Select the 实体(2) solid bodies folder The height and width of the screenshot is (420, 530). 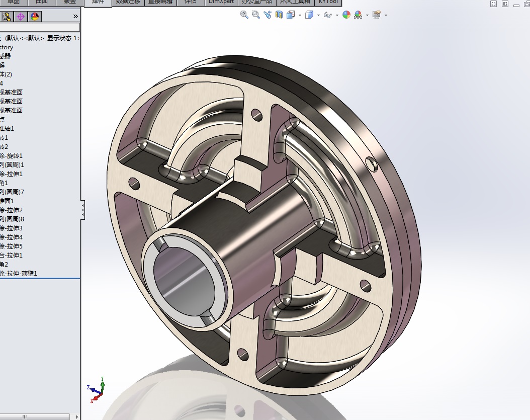(x=6, y=74)
